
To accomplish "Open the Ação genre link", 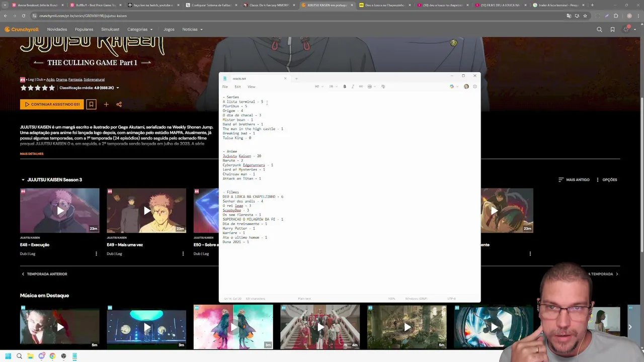I will click(x=50, y=79).
